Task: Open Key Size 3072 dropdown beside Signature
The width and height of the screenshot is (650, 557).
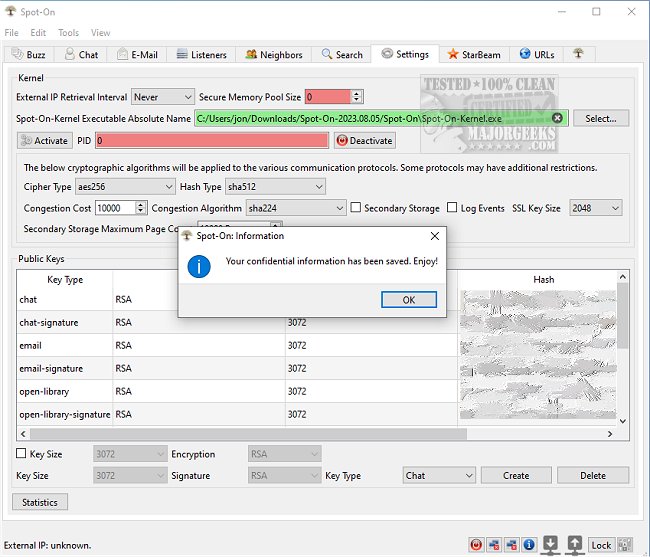Action: 130,475
